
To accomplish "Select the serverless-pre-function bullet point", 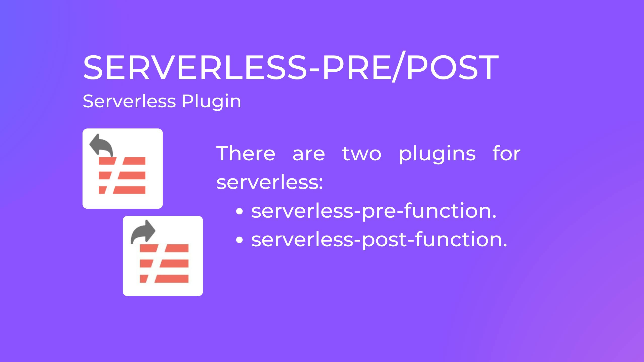I will (372, 210).
